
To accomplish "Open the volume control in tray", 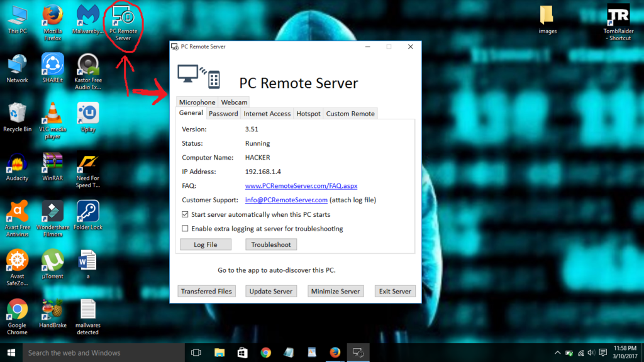I will [591, 353].
